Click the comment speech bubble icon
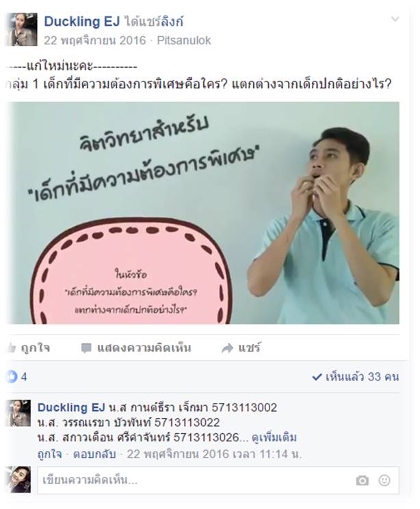 86,348
